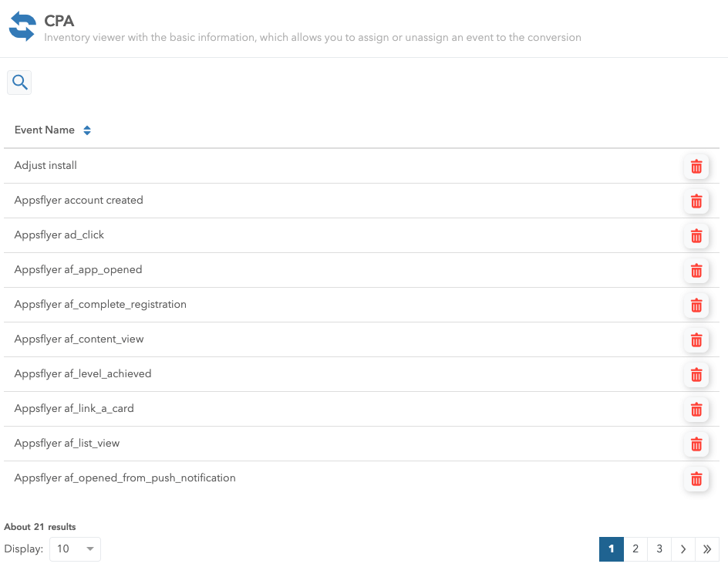This screenshot has height=584, width=728.
Task: Delete the af_content_view event
Action: 696,340
